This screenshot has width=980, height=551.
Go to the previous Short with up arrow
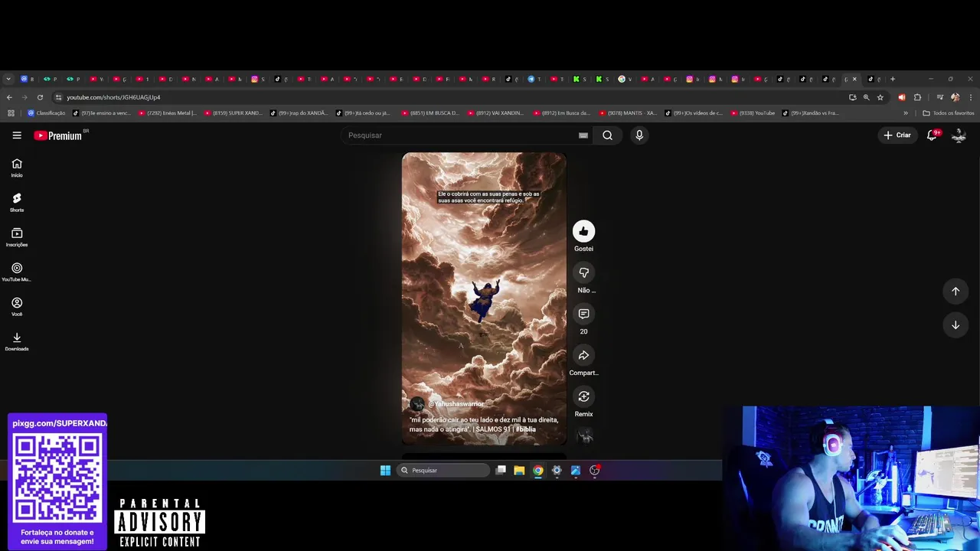tap(955, 291)
